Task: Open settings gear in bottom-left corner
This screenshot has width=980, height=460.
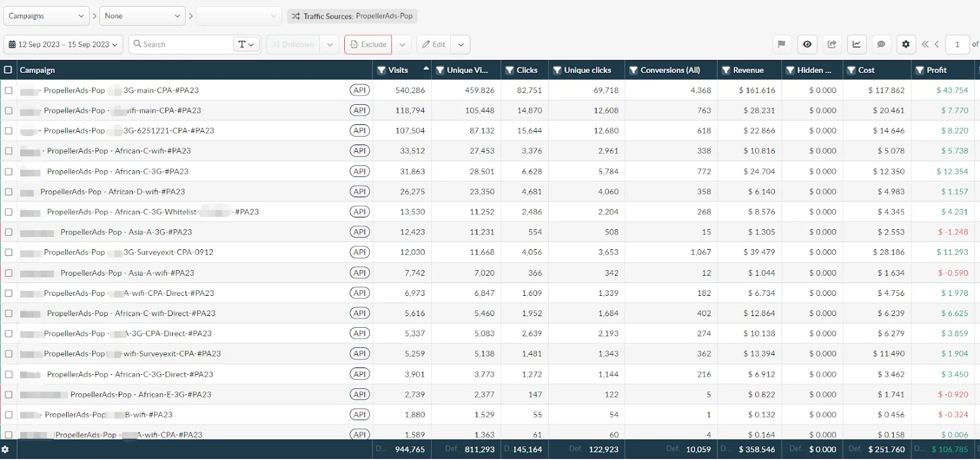Action: coord(6,450)
